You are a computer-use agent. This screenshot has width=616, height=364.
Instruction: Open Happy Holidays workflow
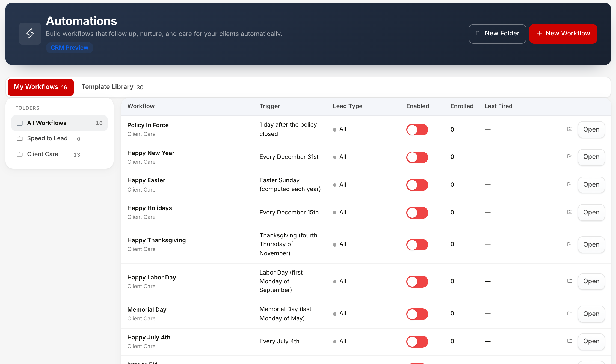pyautogui.click(x=591, y=212)
